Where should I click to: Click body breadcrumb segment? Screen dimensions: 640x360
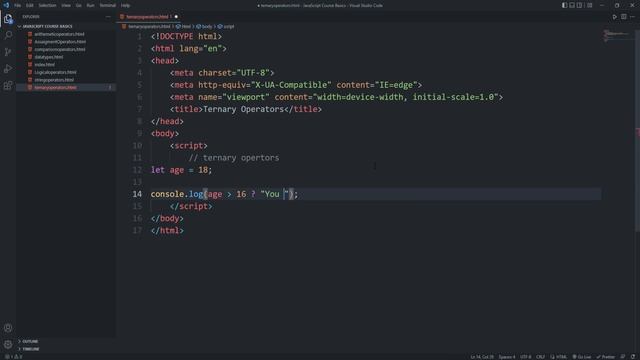coord(204,27)
